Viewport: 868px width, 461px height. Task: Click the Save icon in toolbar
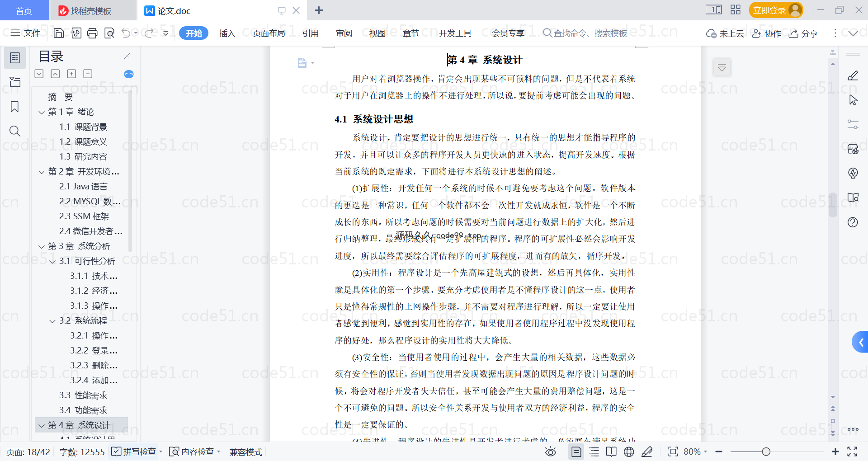[x=59, y=33]
